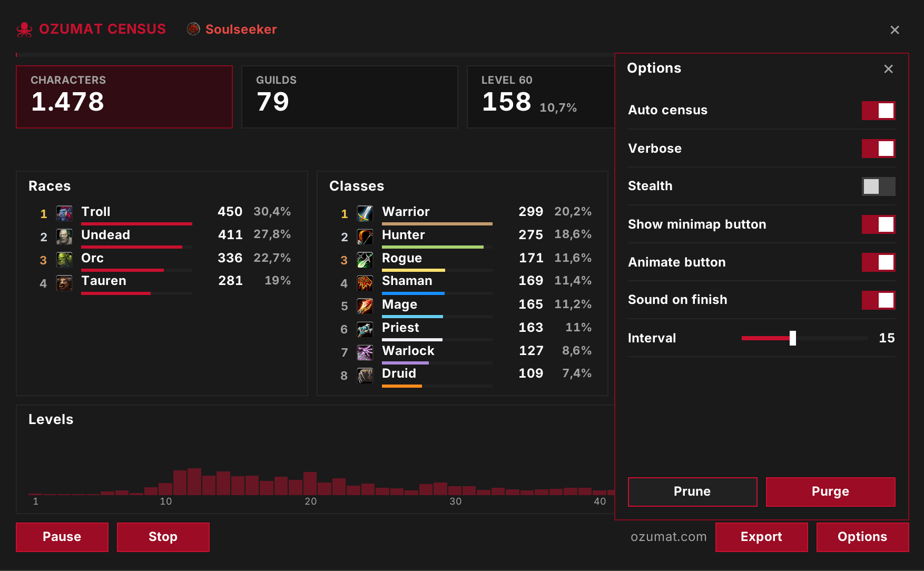Click the Warlock row label
924x571 pixels.
[408, 351]
